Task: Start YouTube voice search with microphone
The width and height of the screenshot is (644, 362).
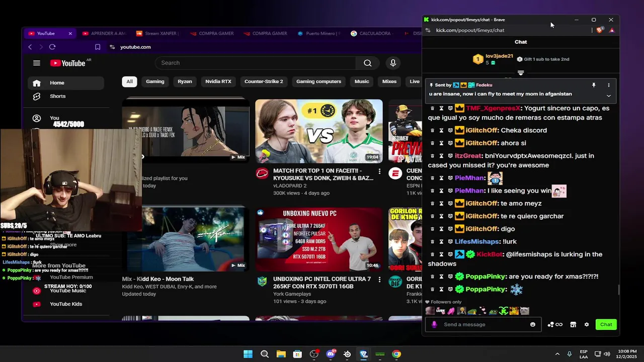Action: pos(393,63)
